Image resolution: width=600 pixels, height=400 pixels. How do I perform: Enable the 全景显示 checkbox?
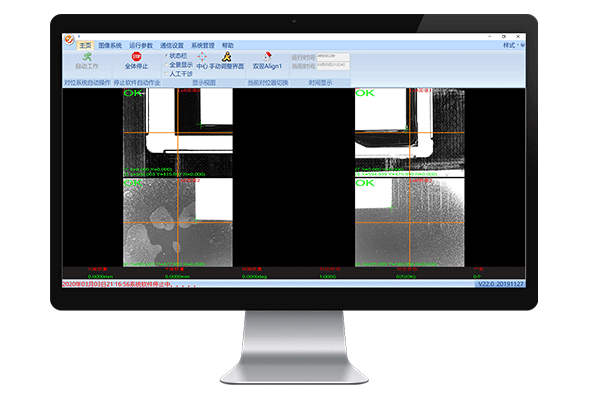167,65
